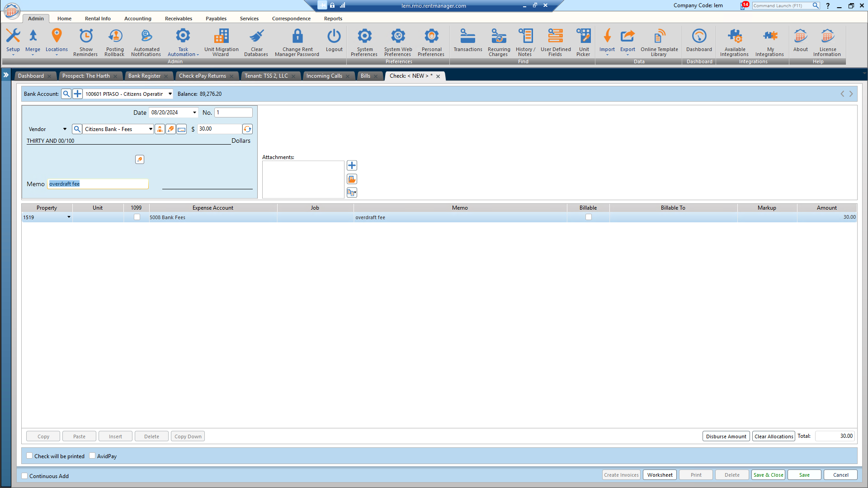Search bank account with magnifier icon
This screenshot has height=488, width=868.
point(66,94)
